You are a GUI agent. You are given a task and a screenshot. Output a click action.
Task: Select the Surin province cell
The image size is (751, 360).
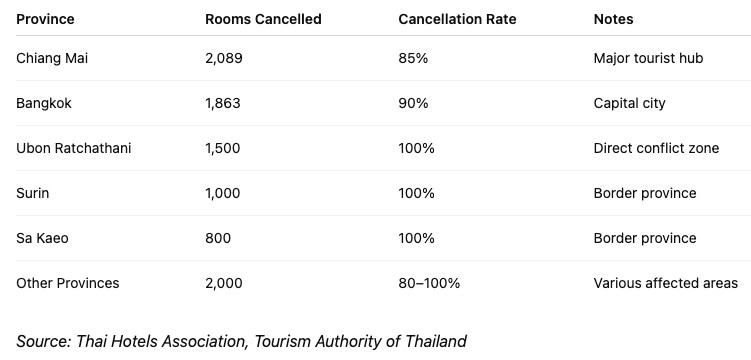coord(32,193)
